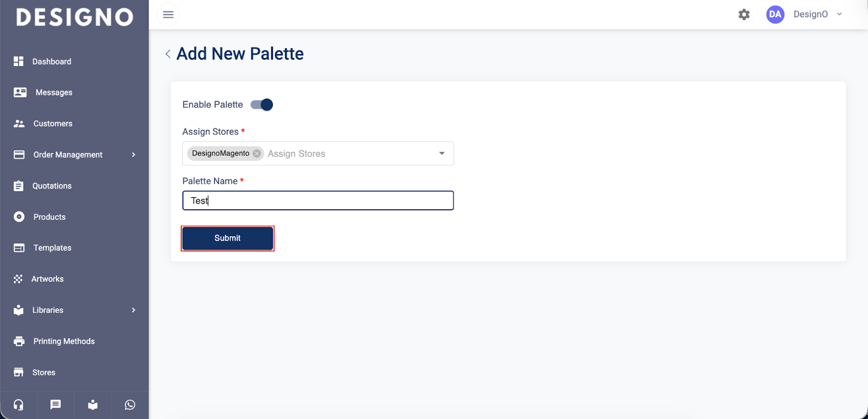Click the hamburger menu icon

coord(168,15)
